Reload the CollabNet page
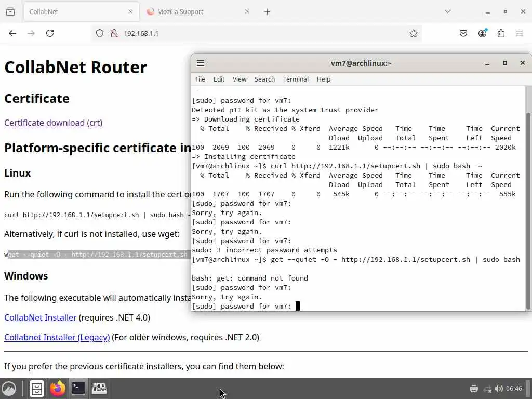The height and width of the screenshot is (399, 532). [x=50, y=33]
